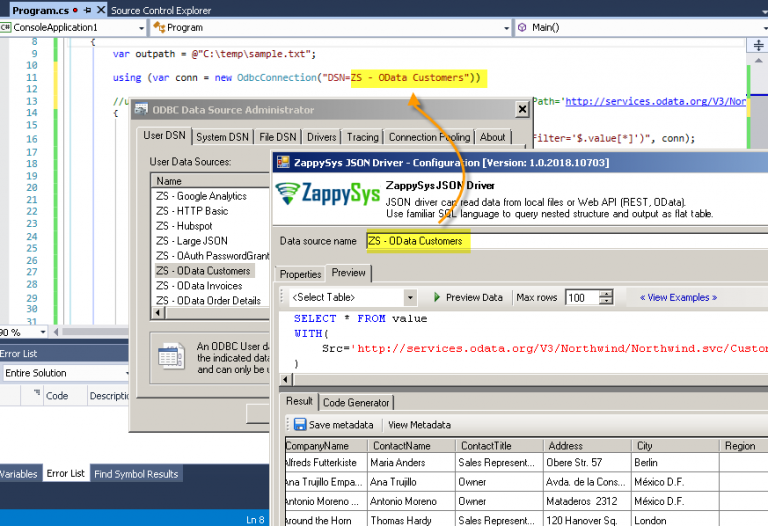Open the Select Table dropdown
The height and width of the screenshot is (526, 768).
410,297
